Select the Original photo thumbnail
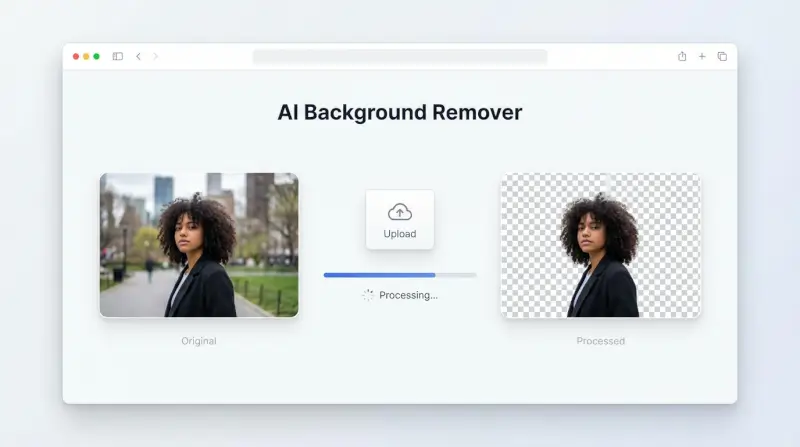 click(199, 245)
